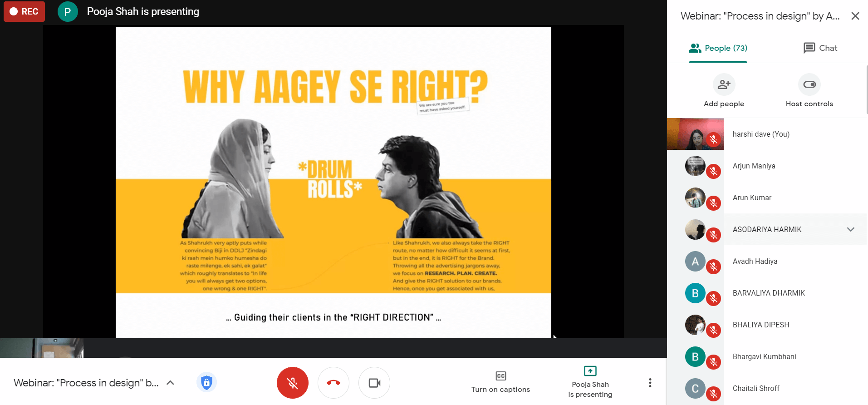Select participant Chaitali Shroff
Viewport: 868px width, 405px height.
[755, 389]
